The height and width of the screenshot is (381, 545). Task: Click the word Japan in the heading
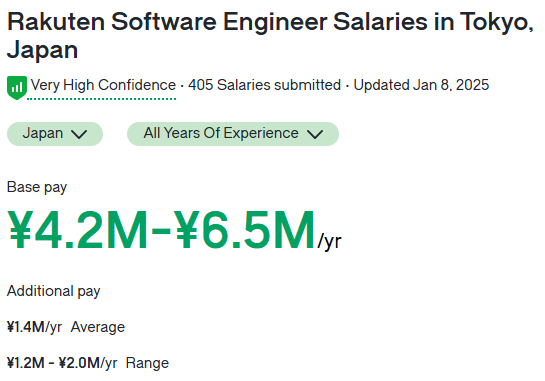pyautogui.click(x=42, y=50)
